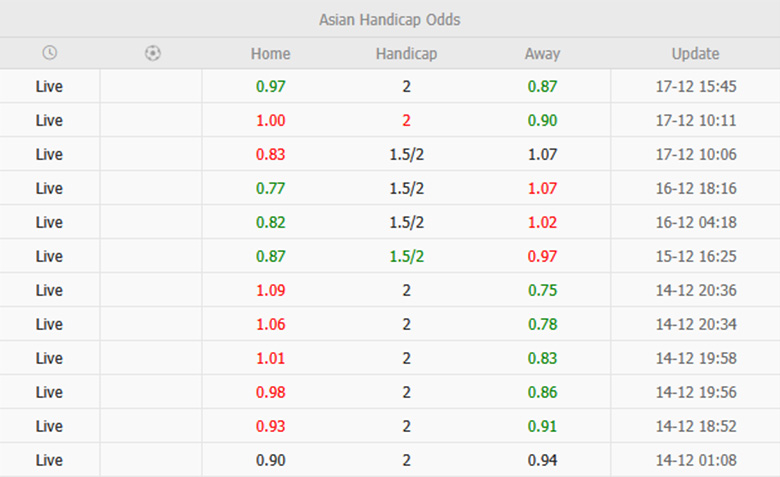Click the Home column header
The height and width of the screenshot is (477, 780).
tap(270, 54)
